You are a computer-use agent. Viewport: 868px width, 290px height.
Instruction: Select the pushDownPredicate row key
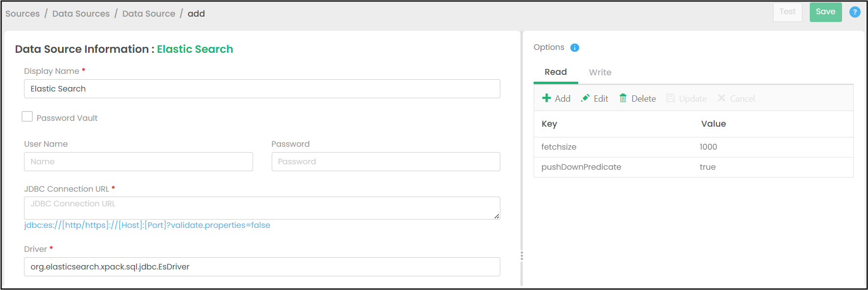[x=581, y=167]
